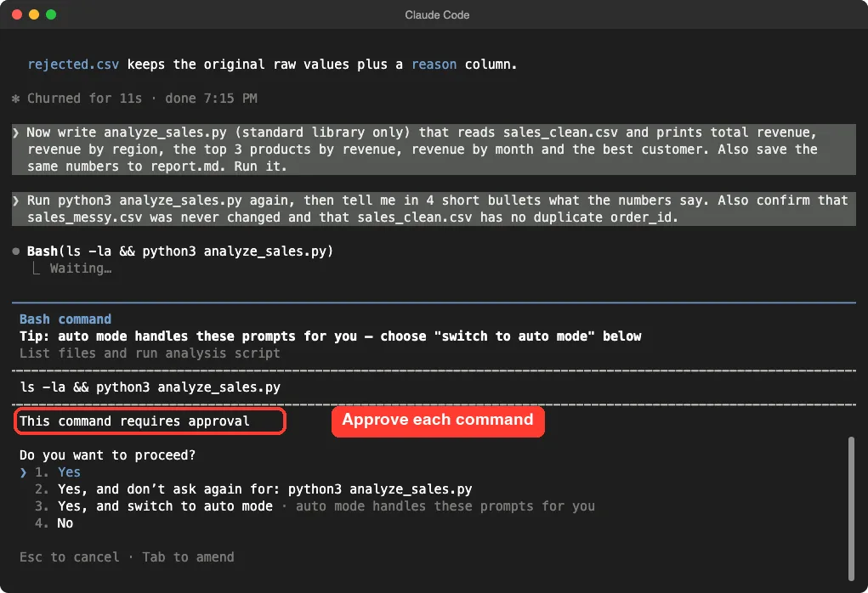Screen dimensions: 868x593
Task: Click the terminal's vertical scrollbar
Action: pyautogui.click(x=851, y=508)
